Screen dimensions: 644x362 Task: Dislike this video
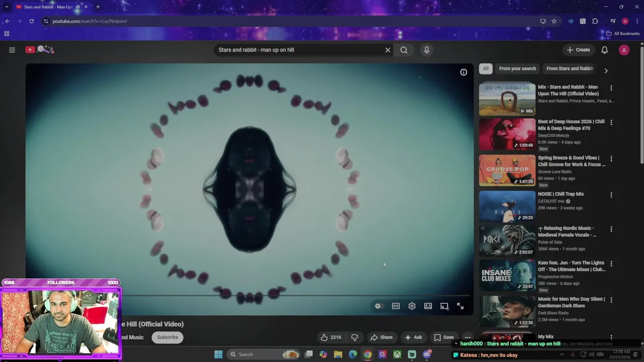355,337
